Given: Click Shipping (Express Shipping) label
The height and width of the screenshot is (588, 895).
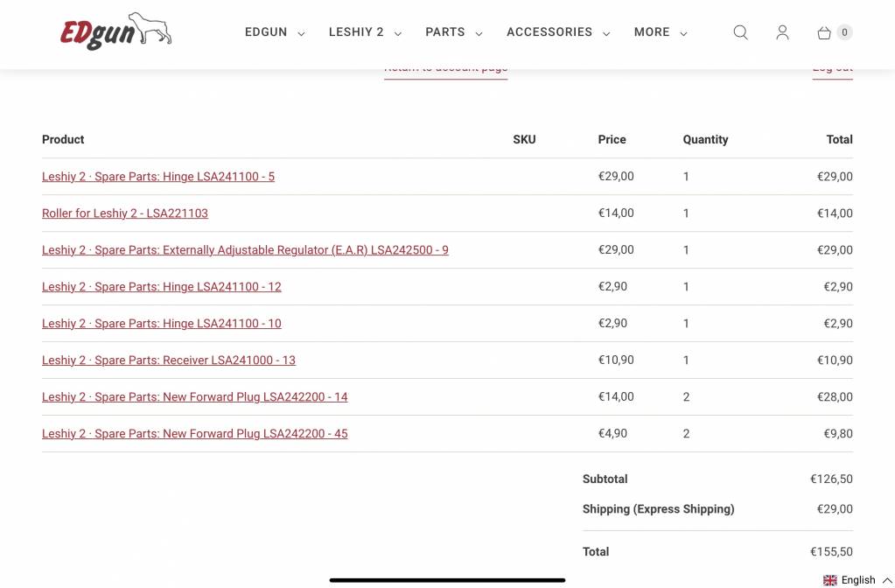Looking at the screenshot, I should (658, 508).
